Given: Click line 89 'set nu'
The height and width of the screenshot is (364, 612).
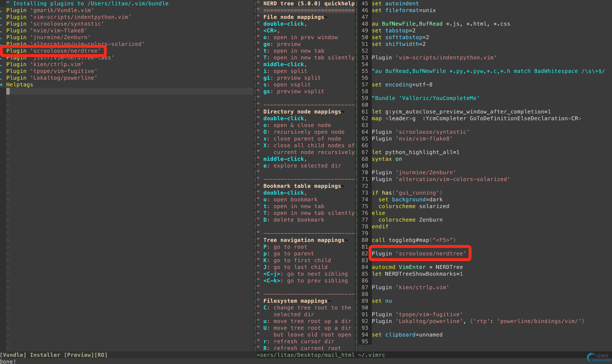Looking at the screenshot, I should pos(382,301).
